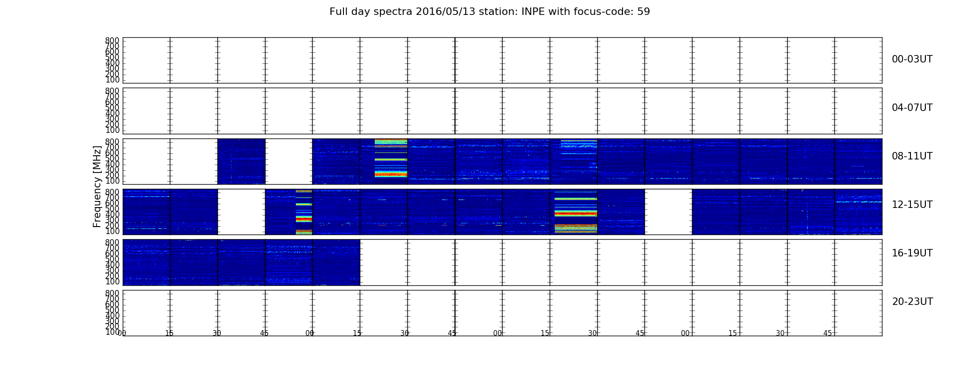Click the 'Frequency [MHz]' axis label
980x373 pixels.
coord(97,186)
